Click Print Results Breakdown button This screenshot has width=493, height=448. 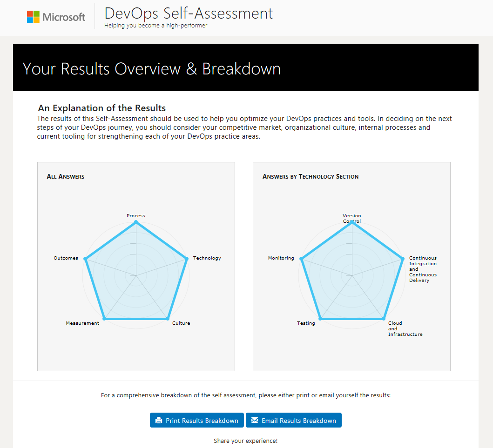[197, 421]
